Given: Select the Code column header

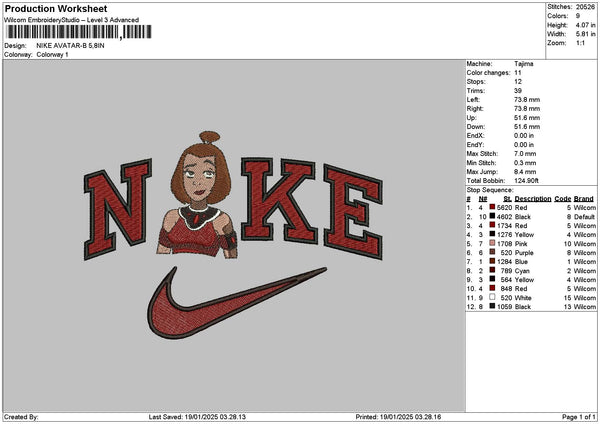Looking at the screenshot, I should click(562, 199).
